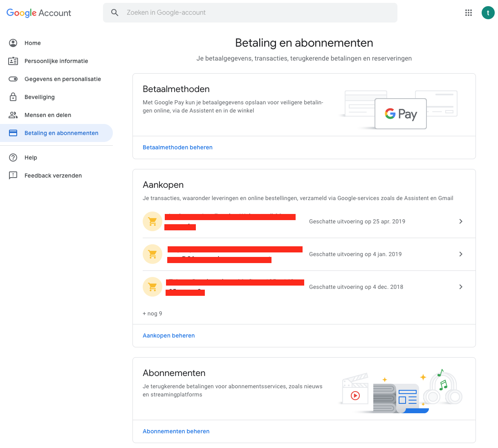498x448 pixels.
Task: Click the Help question mark icon
Action: 13,158
